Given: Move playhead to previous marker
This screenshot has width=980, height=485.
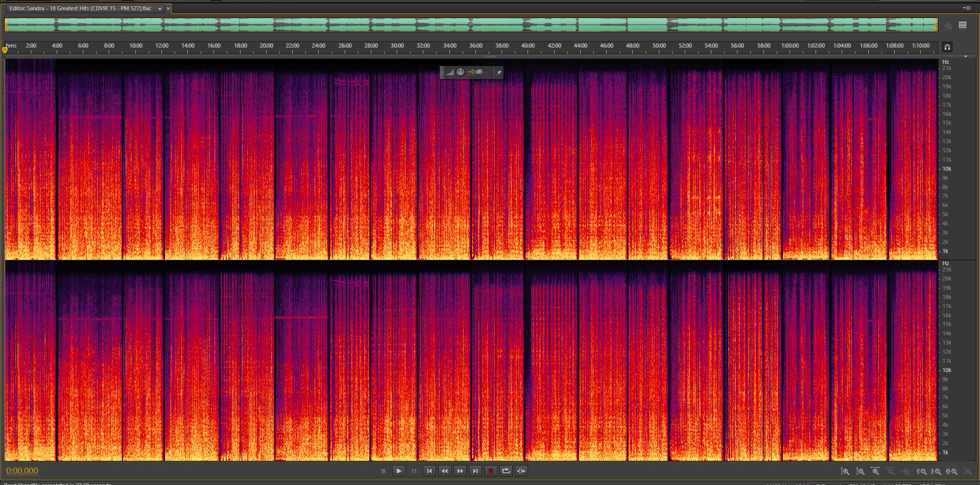Looking at the screenshot, I should tap(429, 471).
